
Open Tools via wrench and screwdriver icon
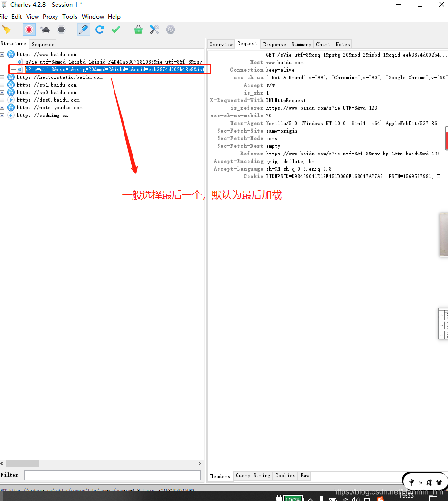tap(154, 30)
